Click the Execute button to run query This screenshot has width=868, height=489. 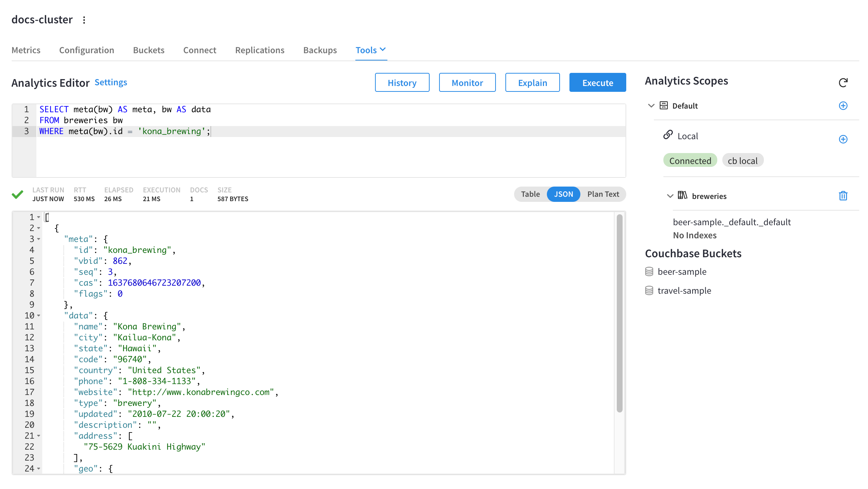[x=598, y=82]
